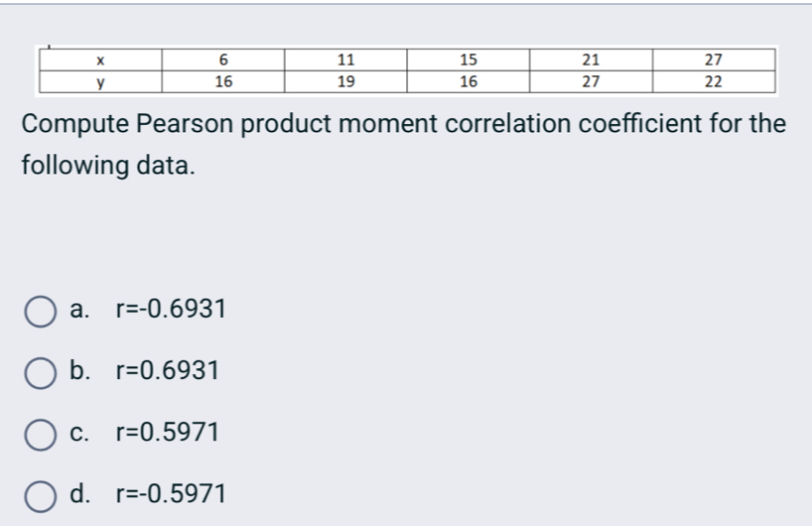Viewport: 812px width, 526px height.
Task: Click the table cell containing 19
Action: point(345,81)
